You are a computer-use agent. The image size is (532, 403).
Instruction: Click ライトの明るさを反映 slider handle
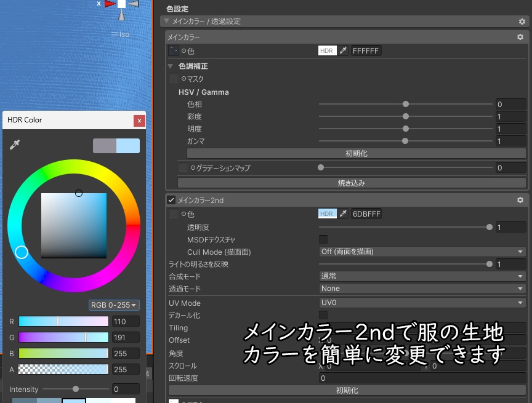(x=490, y=264)
